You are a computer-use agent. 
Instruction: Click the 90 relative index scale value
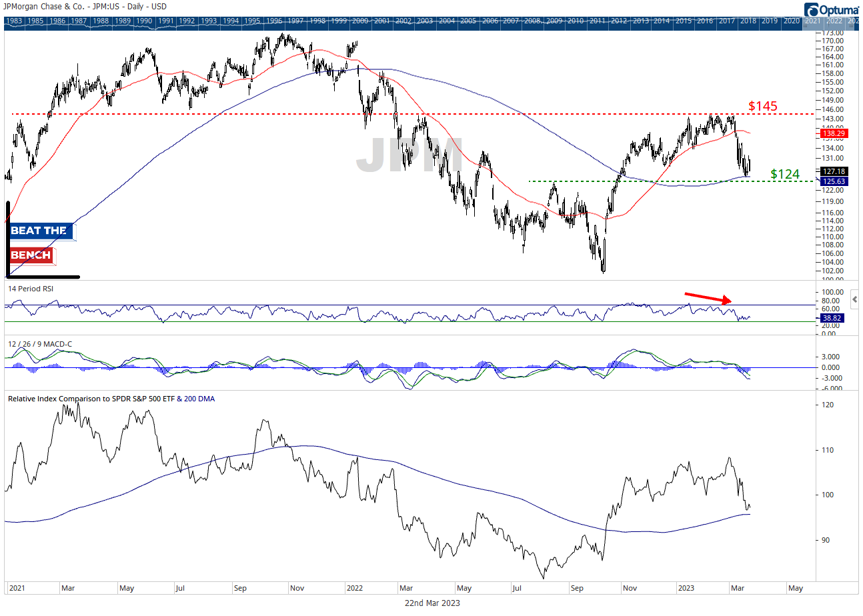tap(825, 540)
